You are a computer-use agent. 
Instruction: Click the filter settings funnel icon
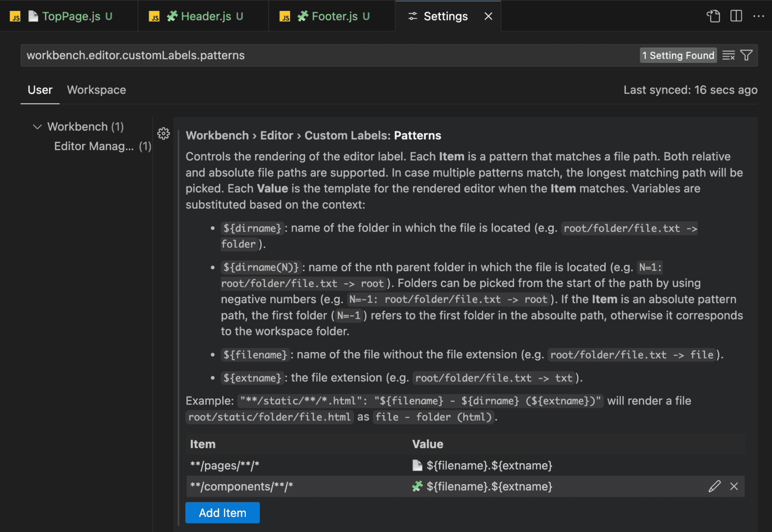[x=746, y=55]
